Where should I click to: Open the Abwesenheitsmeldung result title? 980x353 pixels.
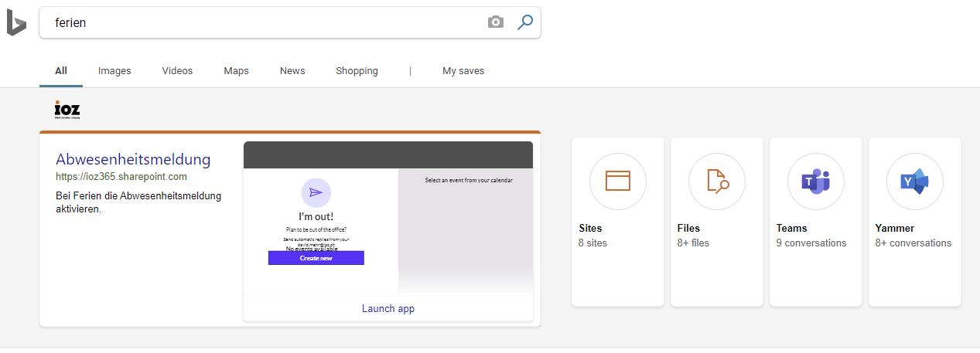point(133,159)
